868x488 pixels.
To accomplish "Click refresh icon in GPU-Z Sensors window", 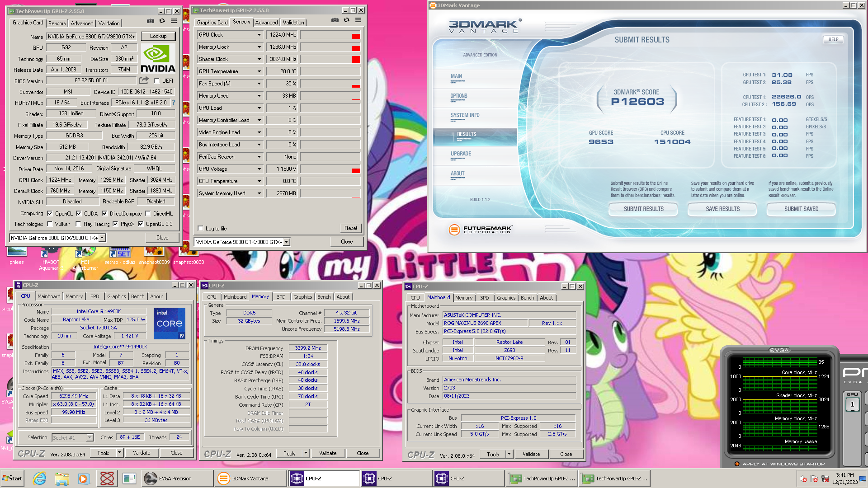I will click(346, 20).
